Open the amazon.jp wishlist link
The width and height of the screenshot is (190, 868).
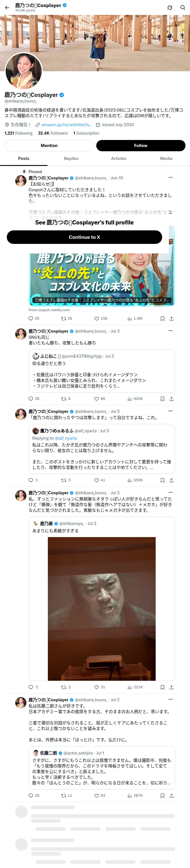[x=67, y=125]
